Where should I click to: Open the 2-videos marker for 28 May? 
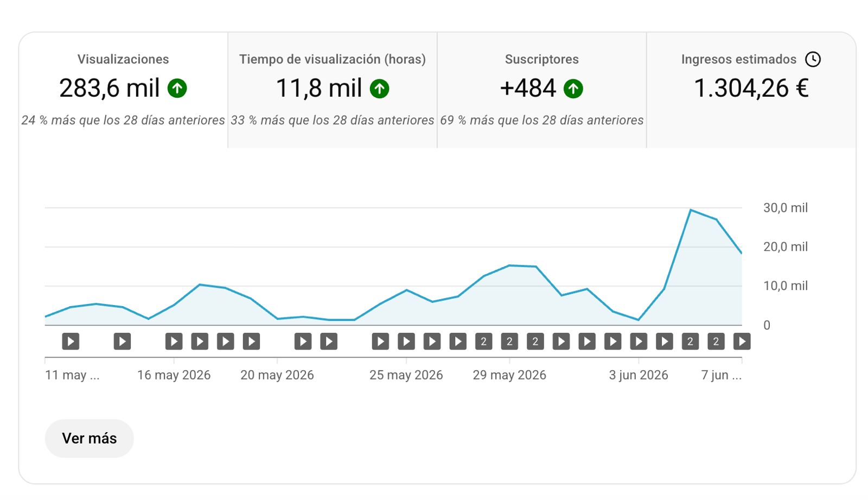[x=483, y=341]
